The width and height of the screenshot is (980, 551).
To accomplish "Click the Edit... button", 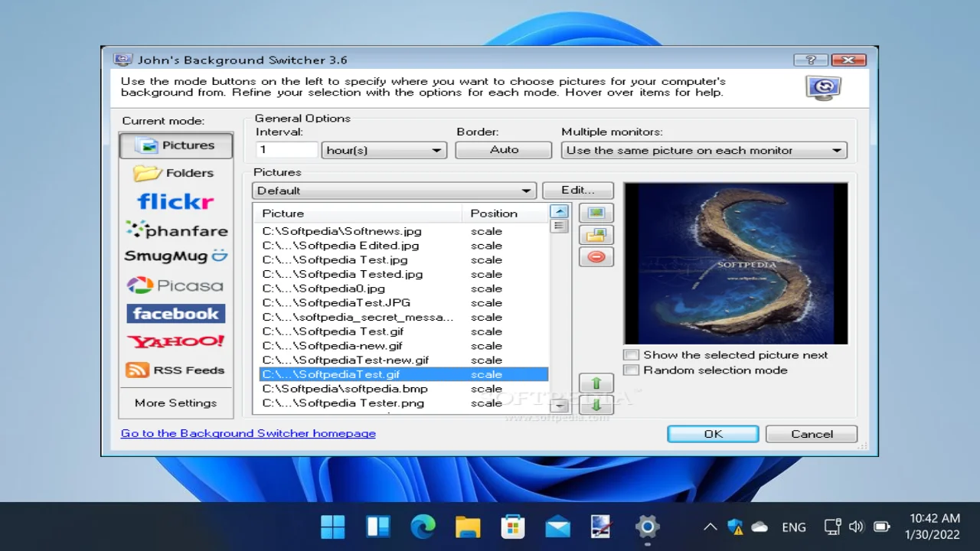I will point(578,191).
